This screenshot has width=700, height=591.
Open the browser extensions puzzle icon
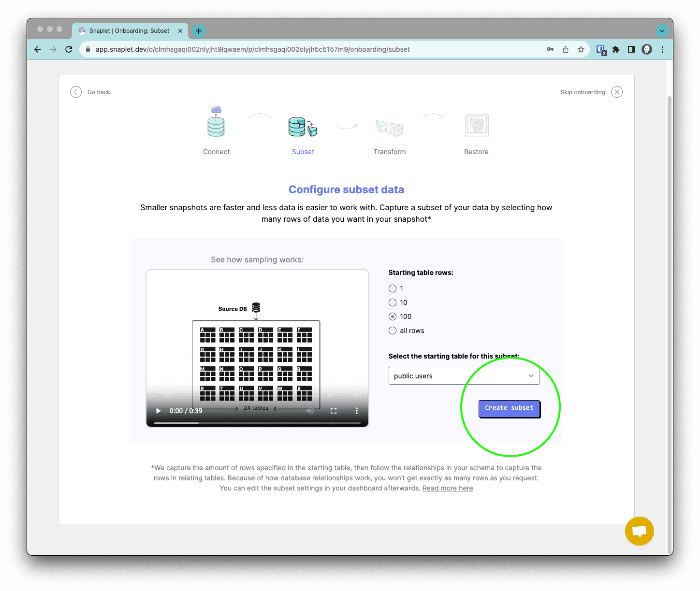[x=615, y=49]
